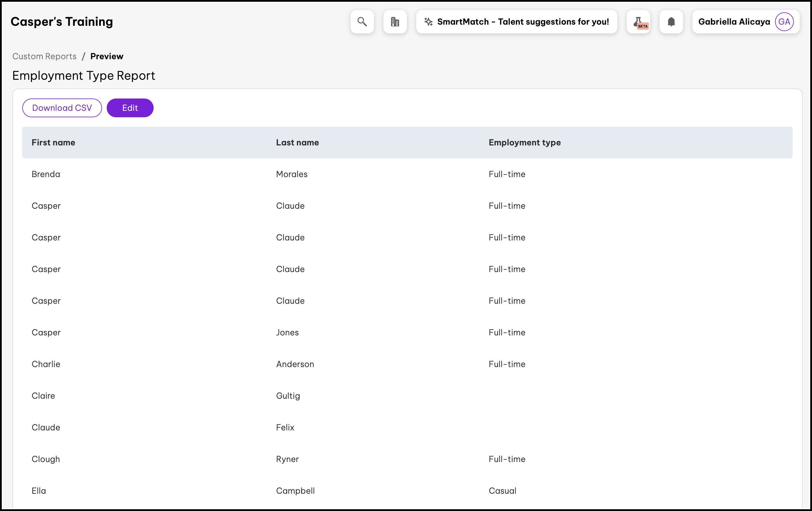Click the search magnifier icon
Screen dimensions: 812x511
pos(362,22)
